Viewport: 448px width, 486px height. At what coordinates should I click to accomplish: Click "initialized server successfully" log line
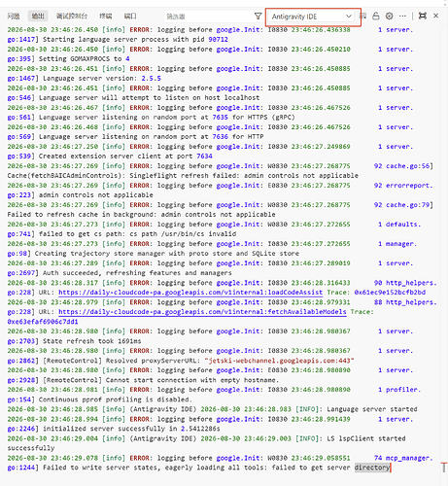(x=114, y=429)
